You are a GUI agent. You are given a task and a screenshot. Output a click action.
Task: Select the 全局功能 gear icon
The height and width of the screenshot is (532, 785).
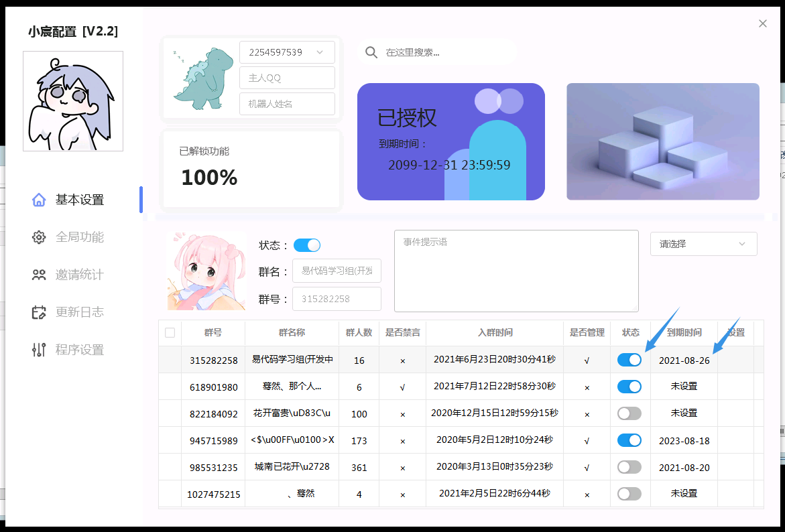(x=39, y=237)
